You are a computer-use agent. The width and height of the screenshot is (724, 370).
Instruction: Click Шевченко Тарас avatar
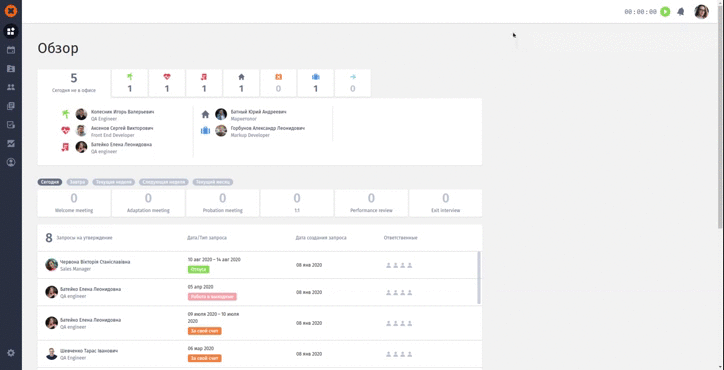51,354
